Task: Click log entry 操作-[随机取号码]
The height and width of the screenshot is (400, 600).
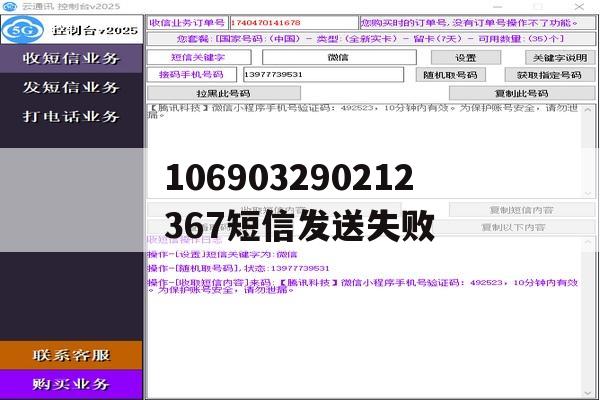Action: pos(238,268)
